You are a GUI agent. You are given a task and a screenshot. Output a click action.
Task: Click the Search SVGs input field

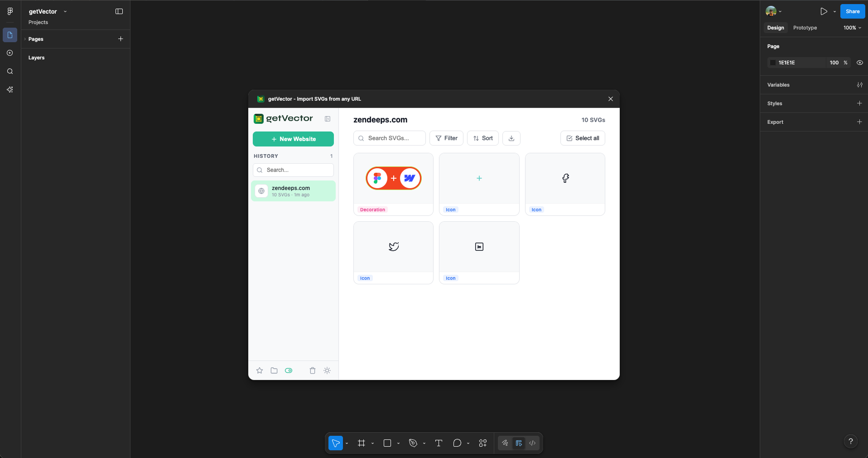coord(390,138)
